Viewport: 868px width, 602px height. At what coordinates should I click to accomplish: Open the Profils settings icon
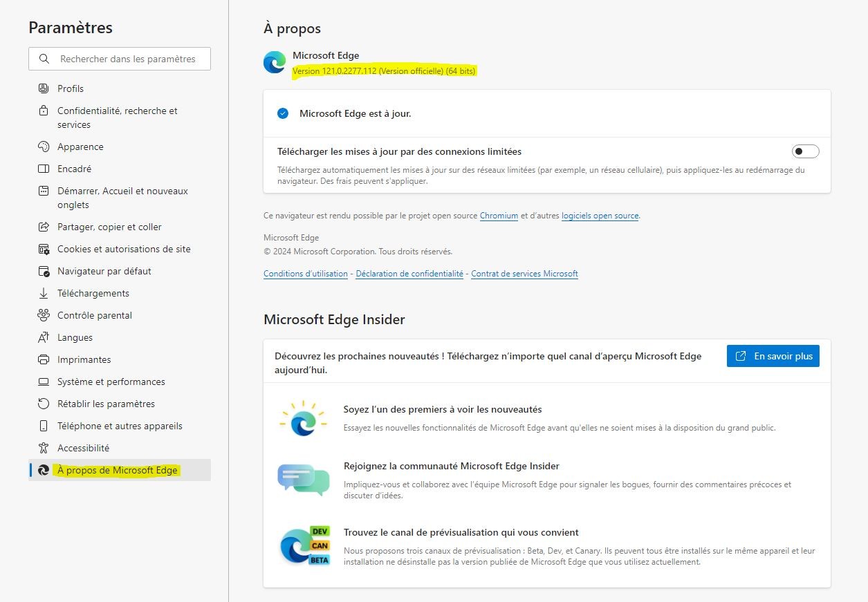(x=44, y=88)
